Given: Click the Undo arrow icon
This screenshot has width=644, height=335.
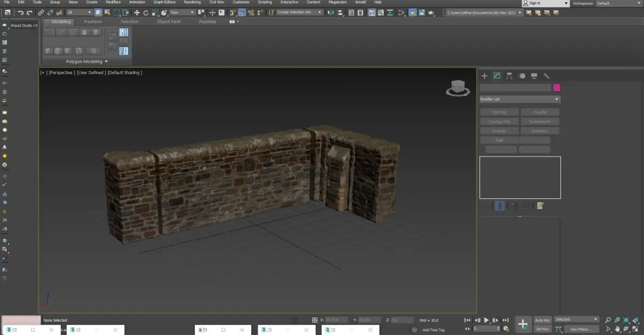Looking at the screenshot, I should (x=20, y=12).
